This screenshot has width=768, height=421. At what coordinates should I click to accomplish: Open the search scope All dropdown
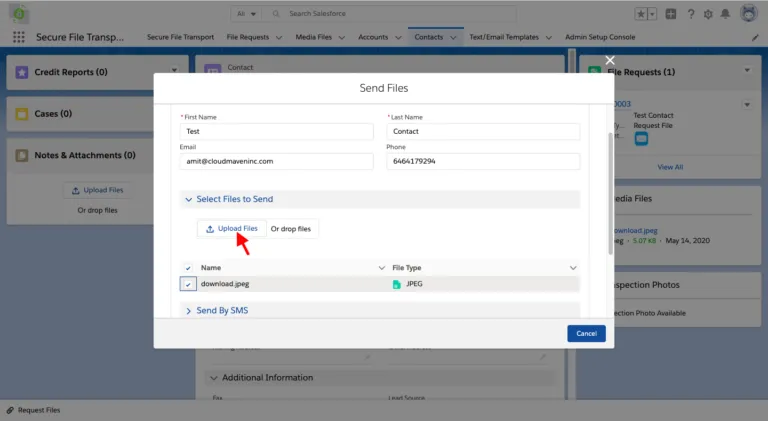(x=246, y=14)
